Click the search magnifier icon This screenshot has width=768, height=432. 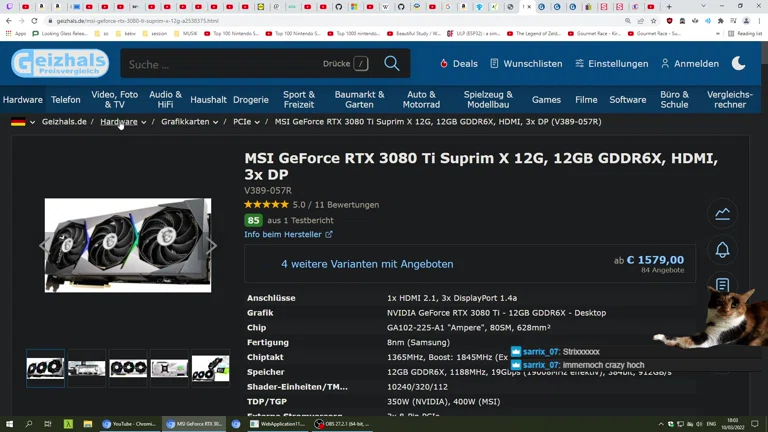coord(392,64)
